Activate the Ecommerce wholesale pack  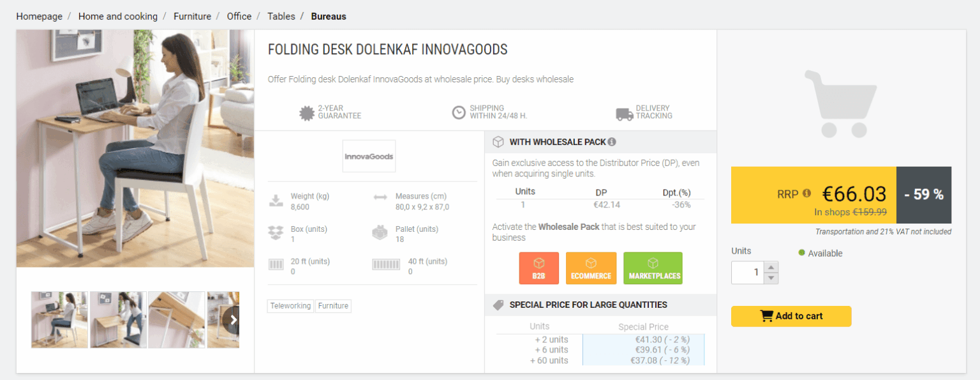tap(591, 268)
